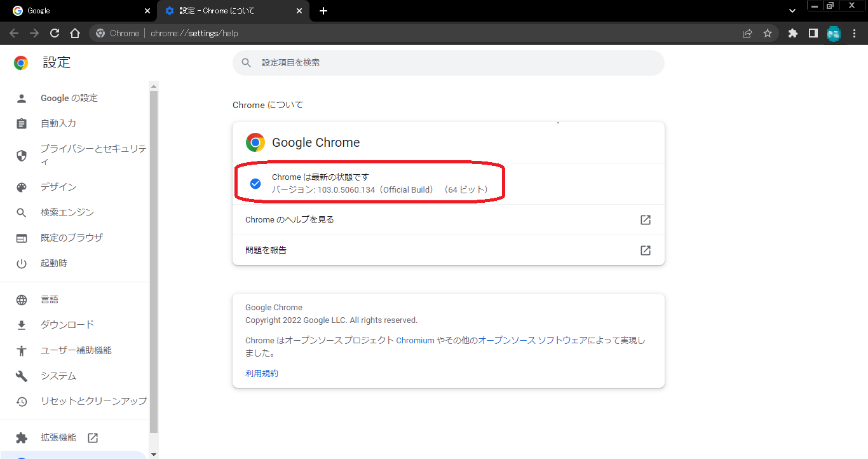Click Copyright 2022 Google LLC text
868x459 pixels.
pyautogui.click(x=331, y=320)
